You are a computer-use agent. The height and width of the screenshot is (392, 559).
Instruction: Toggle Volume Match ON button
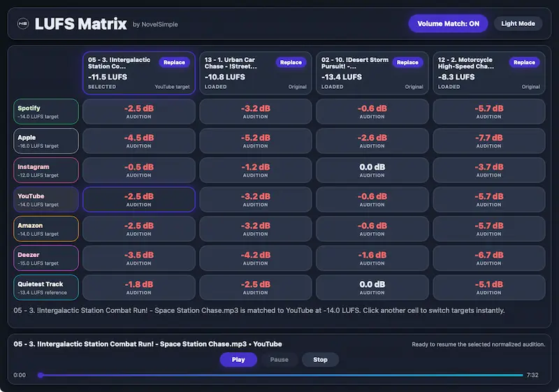tap(448, 24)
